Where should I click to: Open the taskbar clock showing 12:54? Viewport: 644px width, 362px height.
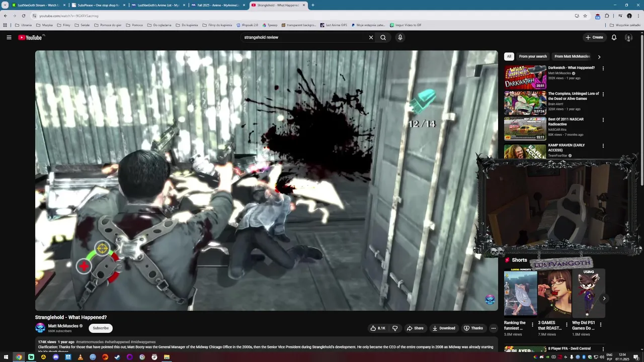tap(622, 357)
